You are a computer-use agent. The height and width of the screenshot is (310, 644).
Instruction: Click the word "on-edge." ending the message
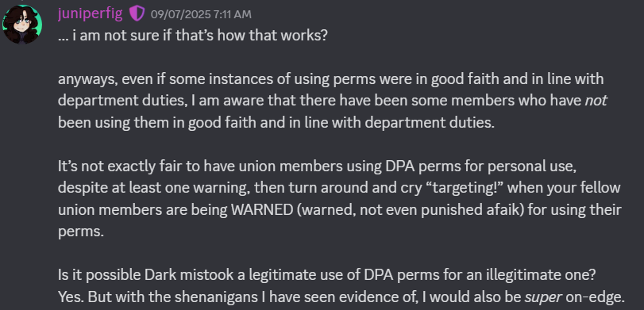pyautogui.click(x=595, y=297)
